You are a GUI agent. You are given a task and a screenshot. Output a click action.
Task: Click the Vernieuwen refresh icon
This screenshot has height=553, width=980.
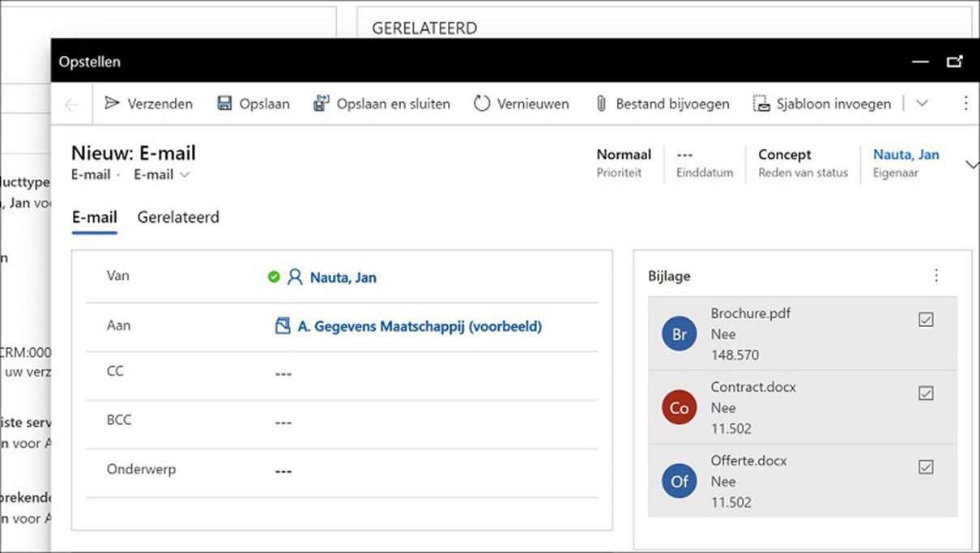coord(482,104)
